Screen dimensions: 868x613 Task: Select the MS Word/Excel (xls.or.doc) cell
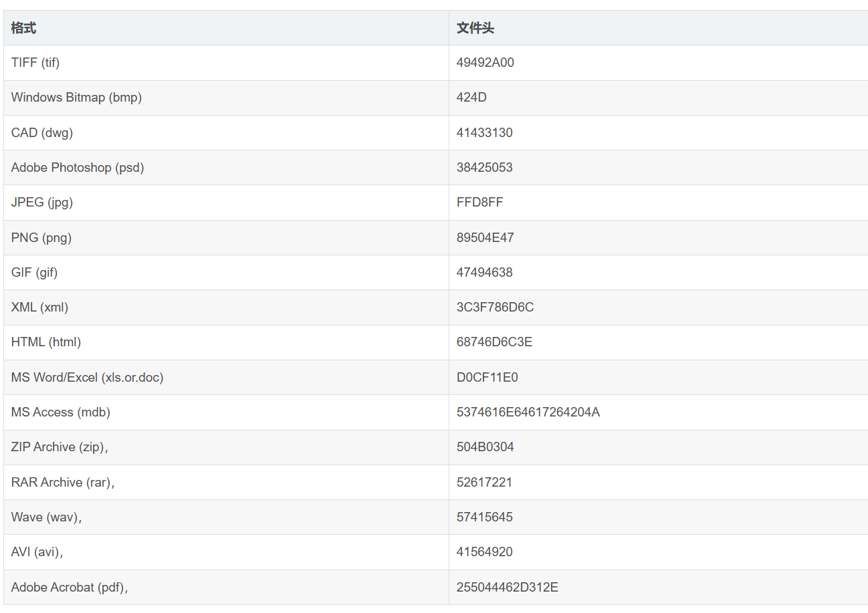click(87, 378)
